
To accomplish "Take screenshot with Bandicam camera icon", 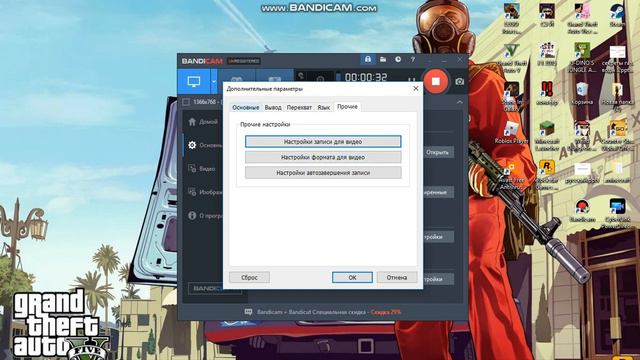I will (460, 82).
